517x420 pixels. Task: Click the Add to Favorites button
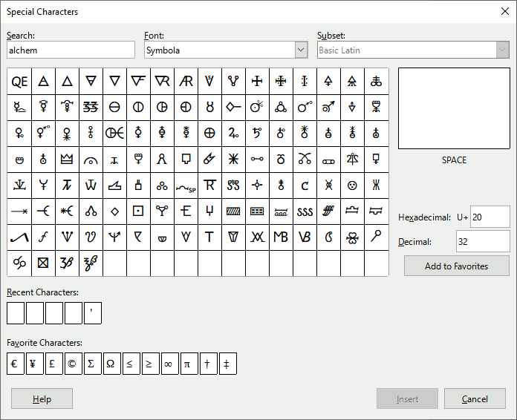pyautogui.click(x=456, y=266)
